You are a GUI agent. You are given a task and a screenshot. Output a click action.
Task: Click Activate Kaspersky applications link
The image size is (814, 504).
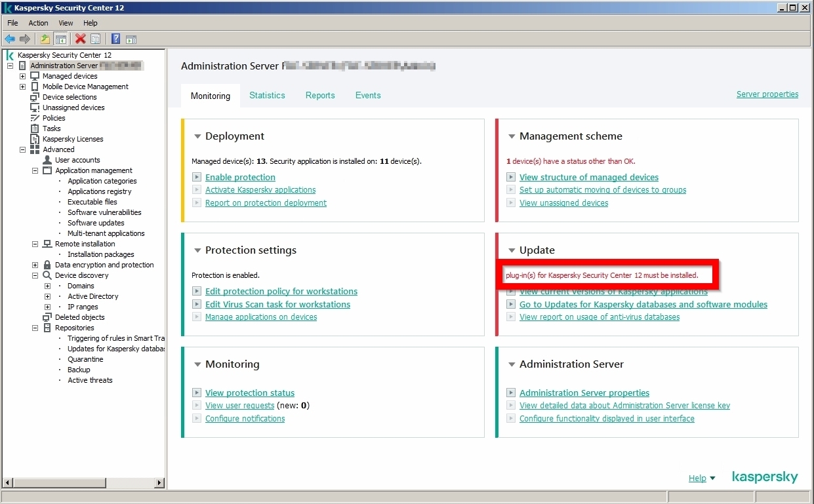tap(260, 190)
